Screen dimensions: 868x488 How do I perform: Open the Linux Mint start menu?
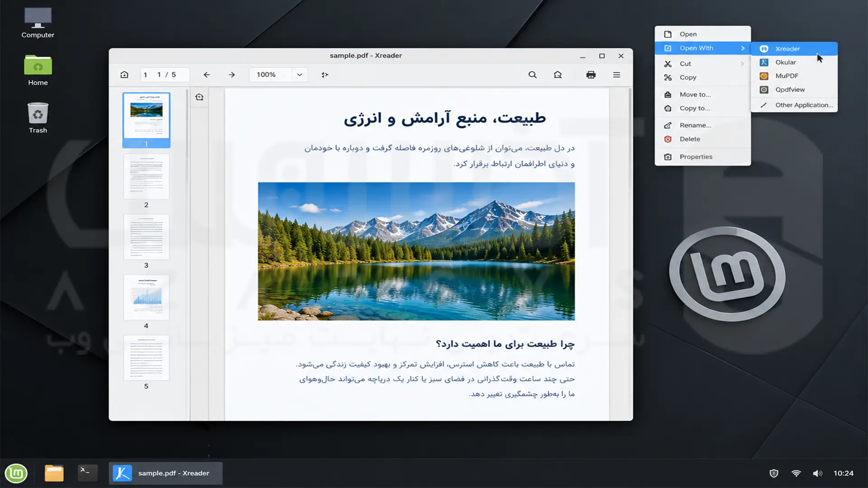click(x=16, y=473)
